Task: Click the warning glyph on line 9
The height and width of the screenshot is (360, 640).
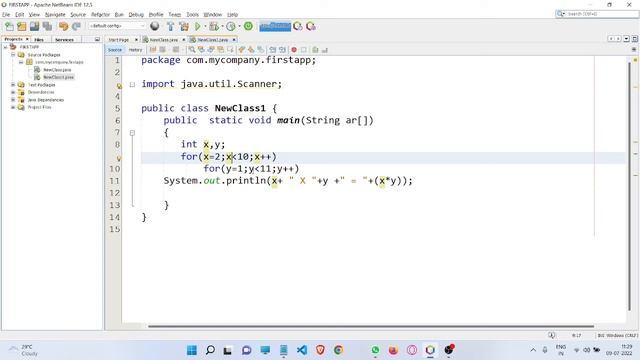Action: pos(119,158)
